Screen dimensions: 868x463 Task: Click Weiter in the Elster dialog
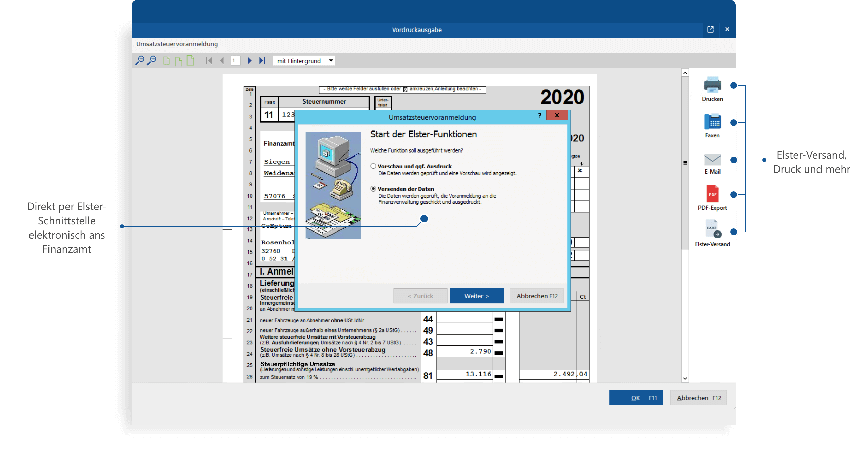[476, 296]
